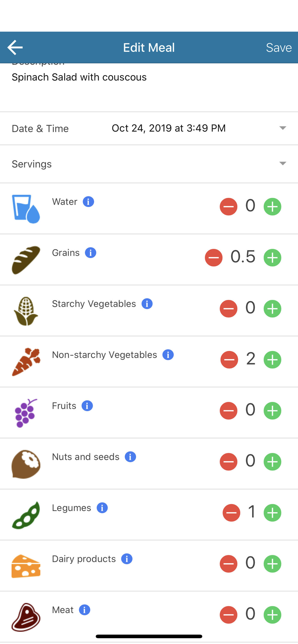This screenshot has height=644, width=298.
Task: Tap the cheese Dairy products image
Action: [26, 566]
